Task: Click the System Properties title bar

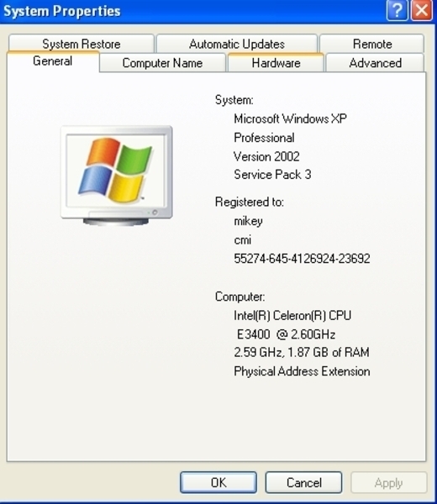Action: click(193, 11)
